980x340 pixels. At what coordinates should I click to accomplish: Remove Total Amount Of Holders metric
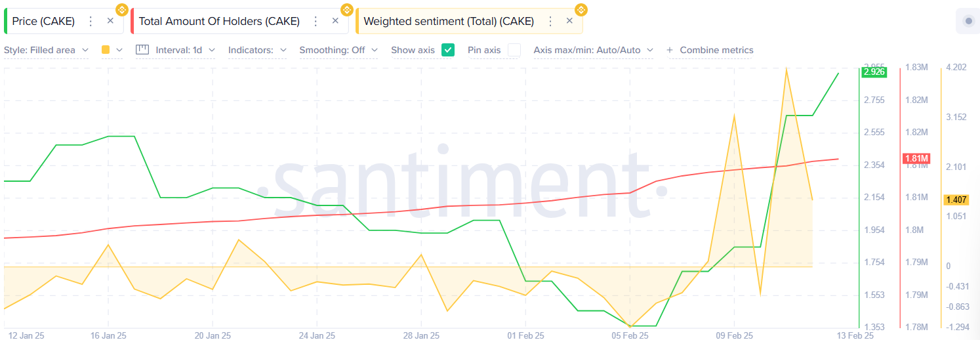(x=335, y=21)
